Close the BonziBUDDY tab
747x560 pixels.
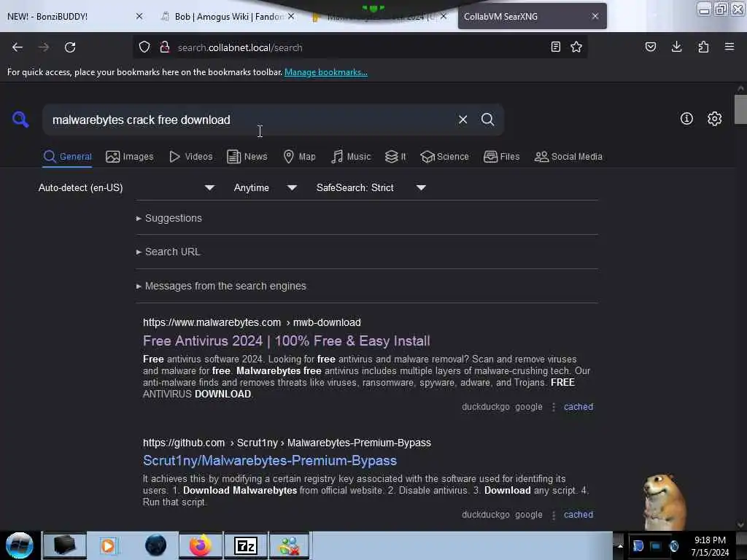[139, 16]
